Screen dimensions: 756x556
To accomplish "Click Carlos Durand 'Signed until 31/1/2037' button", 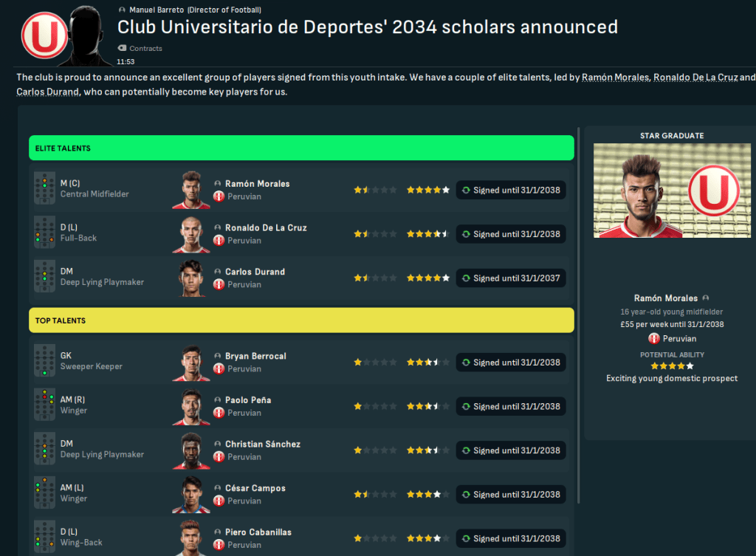I will pyautogui.click(x=510, y=278).
